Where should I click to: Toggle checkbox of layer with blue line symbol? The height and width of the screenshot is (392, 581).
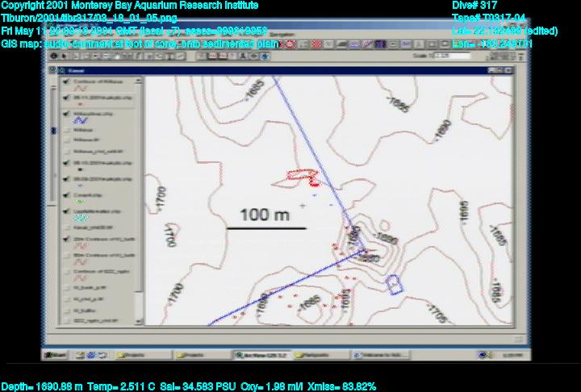pyautogui.click(x=67, y=114)
